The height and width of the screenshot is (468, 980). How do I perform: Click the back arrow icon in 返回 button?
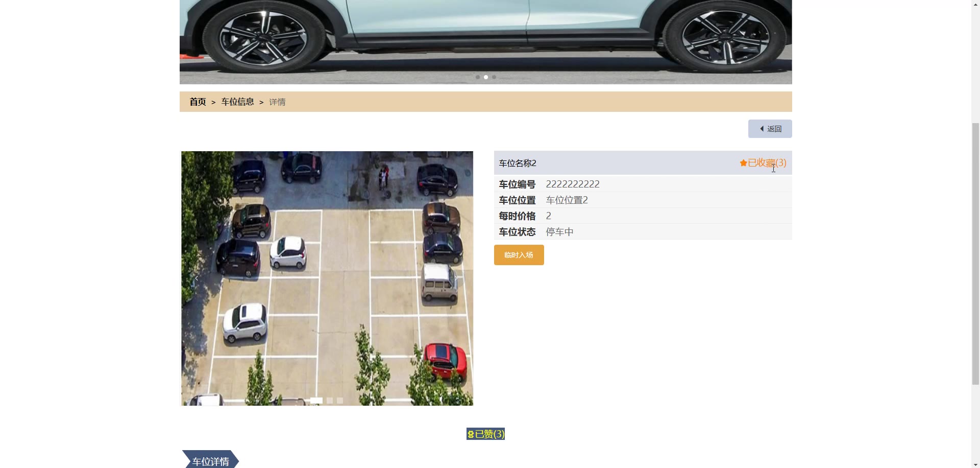(x=762, y=129)
